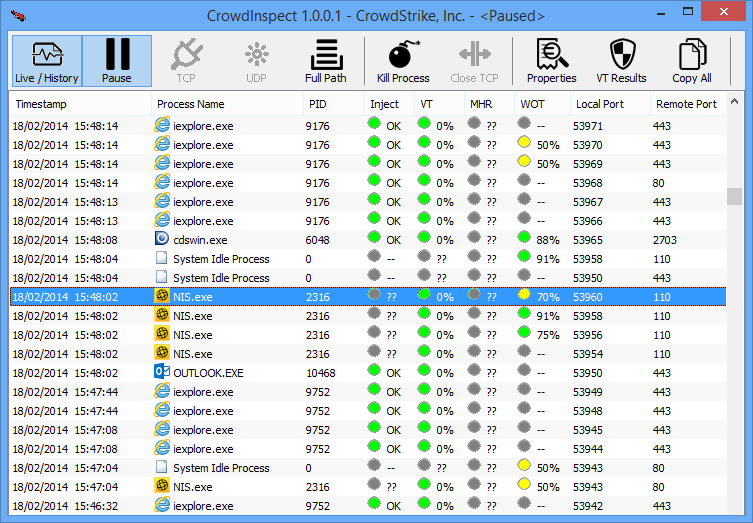Click the iexplore.exe icon in port 53971 row
Screen dimensions: 753x523
tap(162, 125)
